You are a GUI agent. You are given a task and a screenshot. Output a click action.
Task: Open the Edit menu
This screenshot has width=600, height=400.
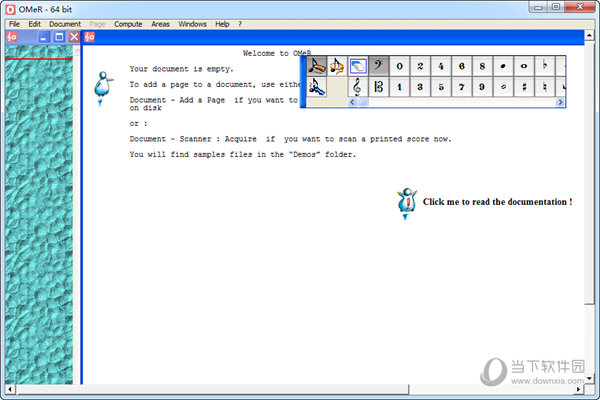(34, 24)
